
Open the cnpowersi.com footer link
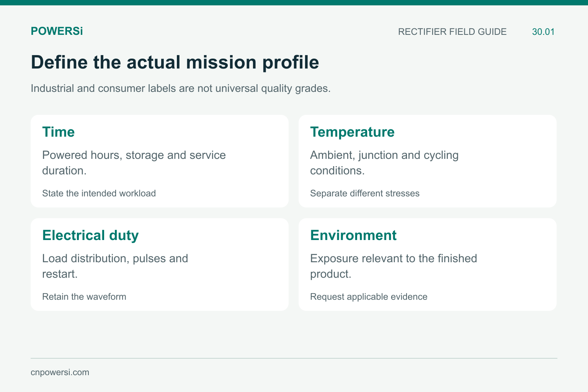pos(60,372)
